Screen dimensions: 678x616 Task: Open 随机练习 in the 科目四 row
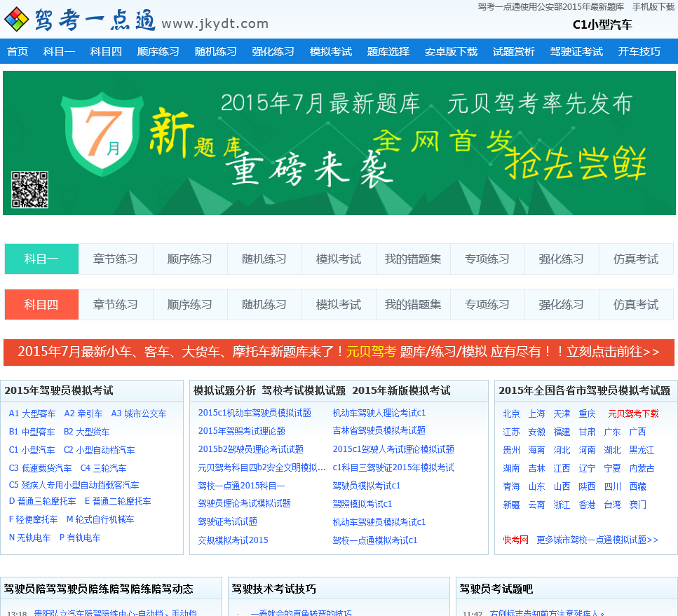264,304
